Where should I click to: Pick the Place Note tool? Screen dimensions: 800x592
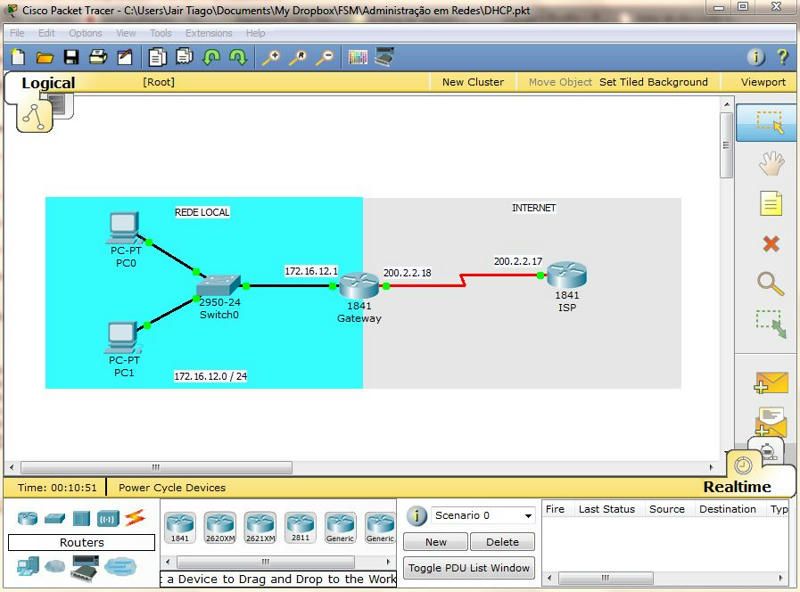(771, 204)
